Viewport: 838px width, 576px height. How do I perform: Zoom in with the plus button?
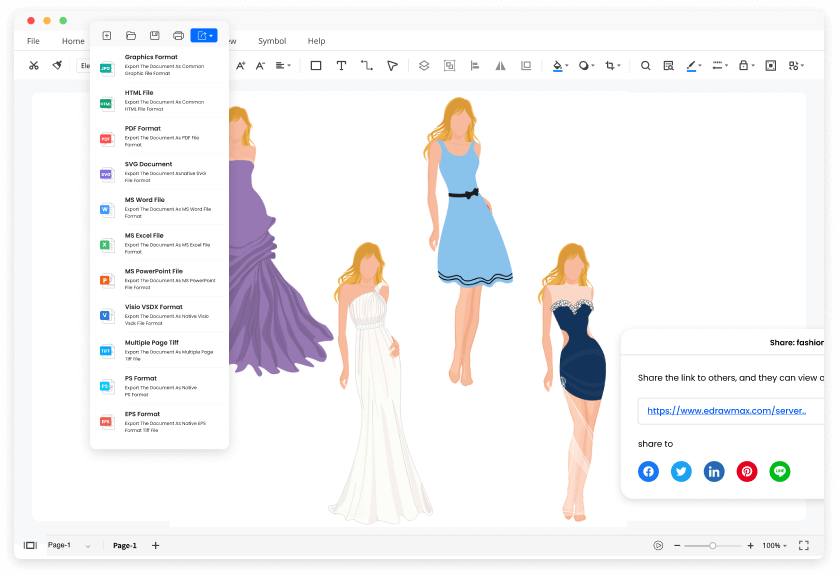[750, 546]
